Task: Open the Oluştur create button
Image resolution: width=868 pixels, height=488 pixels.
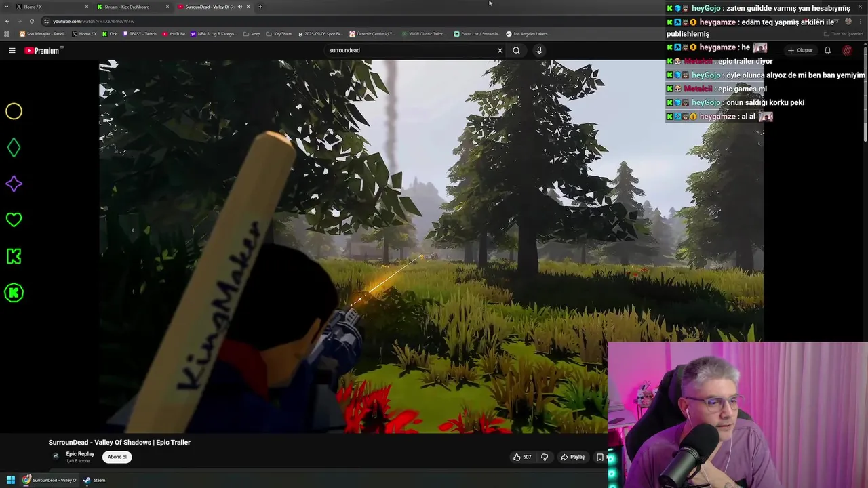Action: coord(800,50)
